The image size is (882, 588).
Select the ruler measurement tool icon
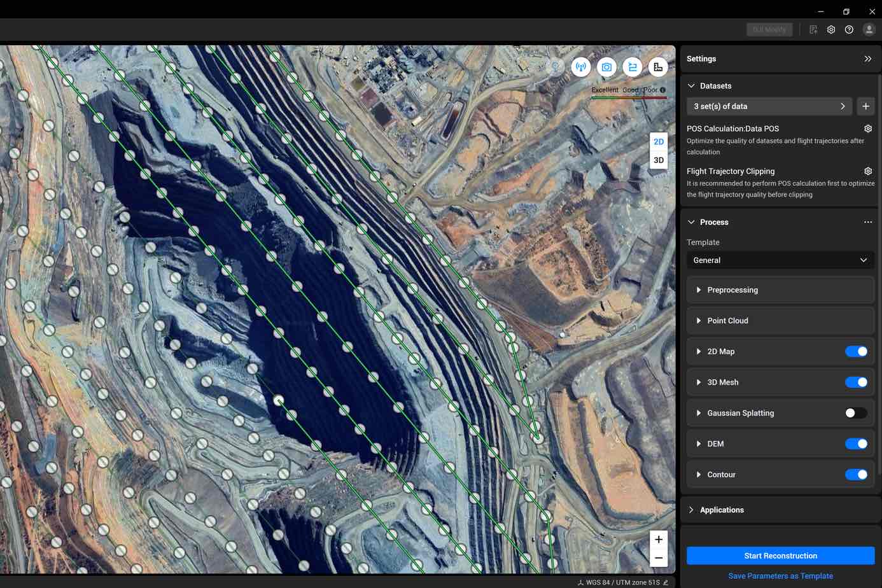coord(658,67)
